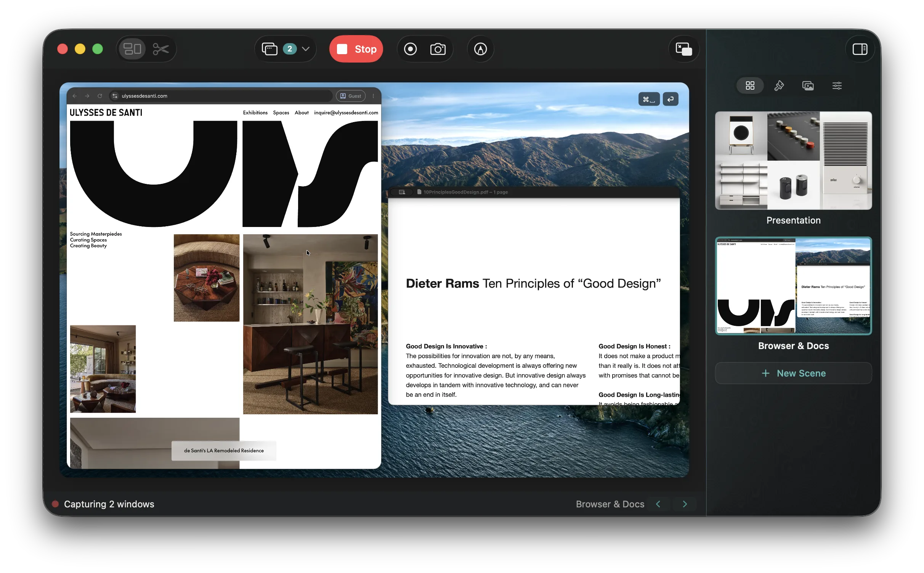924x573 pixels.
Task: Click 'Good Design Is Innovative' heading
Action: point(446,346)
